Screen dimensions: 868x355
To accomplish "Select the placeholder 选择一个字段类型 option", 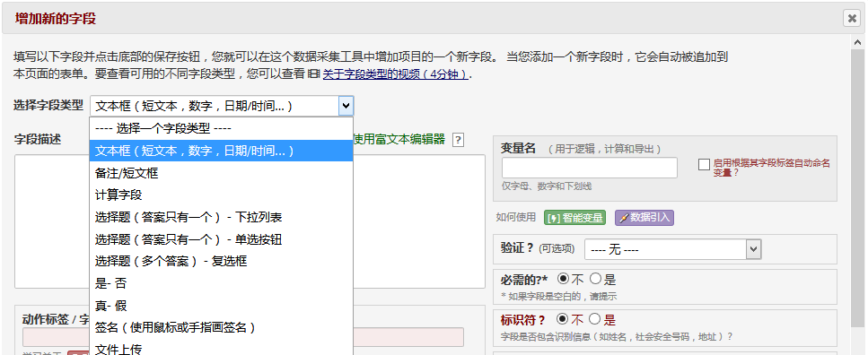I will tap(221, 128).
